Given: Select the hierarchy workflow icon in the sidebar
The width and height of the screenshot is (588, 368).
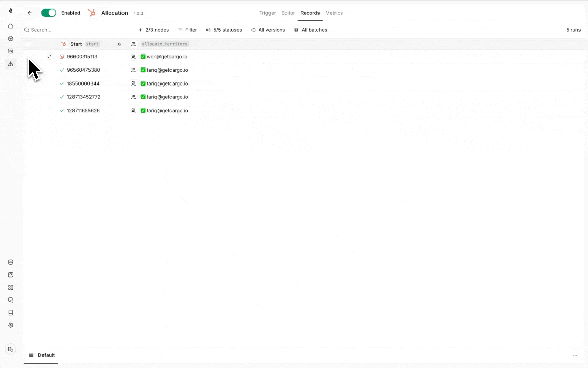Looking at the screenshot, I should pos(11,64).
